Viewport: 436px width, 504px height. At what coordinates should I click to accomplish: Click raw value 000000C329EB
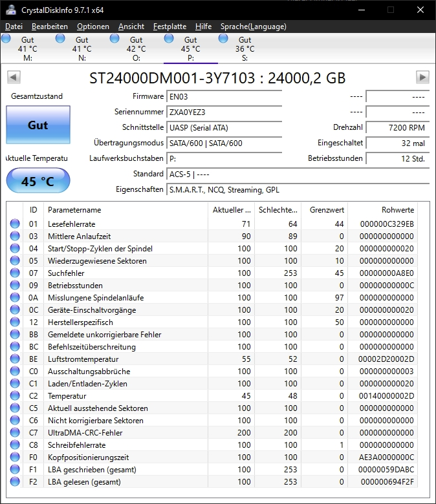click(387, 224)
